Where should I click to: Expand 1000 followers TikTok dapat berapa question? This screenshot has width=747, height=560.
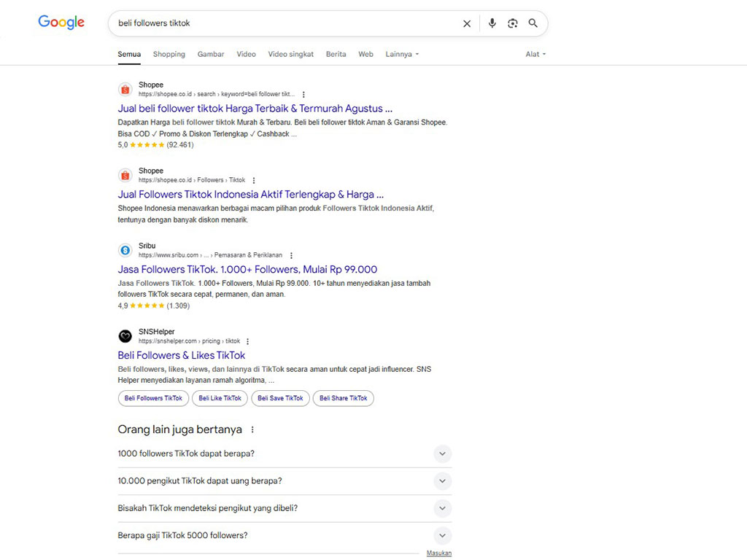tap(285, 454)
